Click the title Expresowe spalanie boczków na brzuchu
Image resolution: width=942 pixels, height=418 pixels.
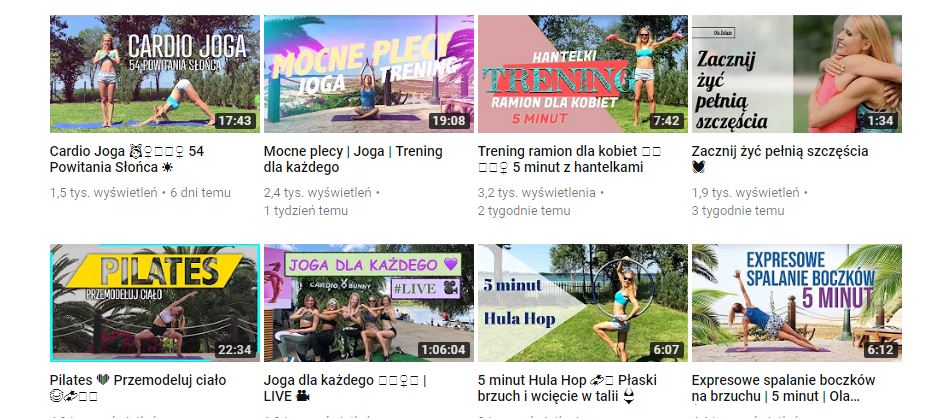pyautogui.click(x=783, y=388)
